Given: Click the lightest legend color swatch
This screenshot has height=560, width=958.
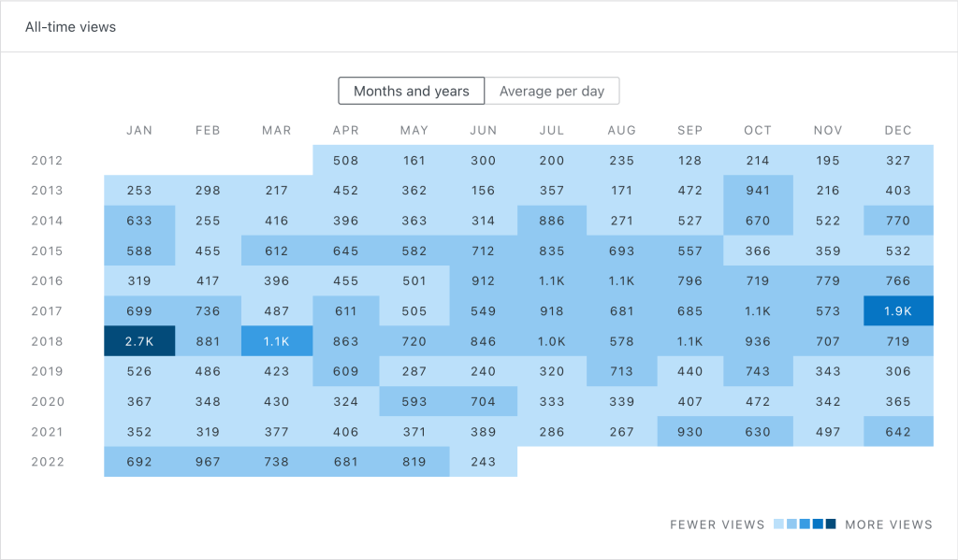Looking at the screenshot, I should [778, 524].
